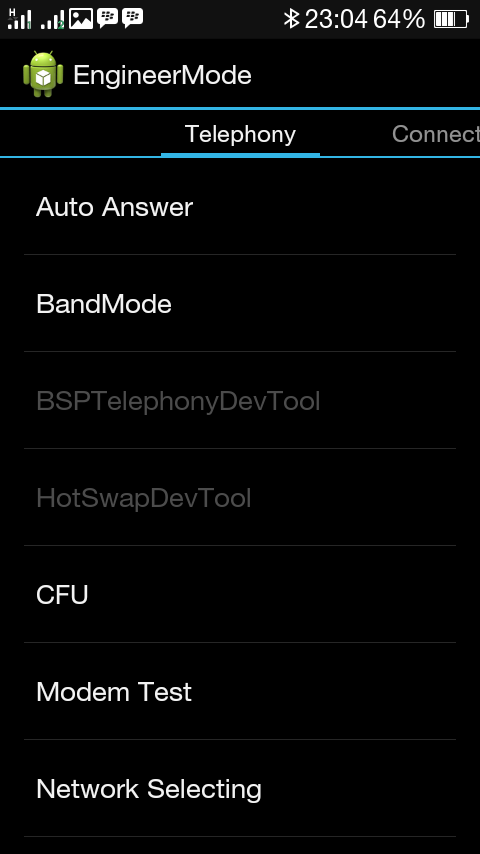The width and height of the screenshot is (480, 854).
Task: Tap the picture notification icon in status bar
Action: tap(81, 19)
